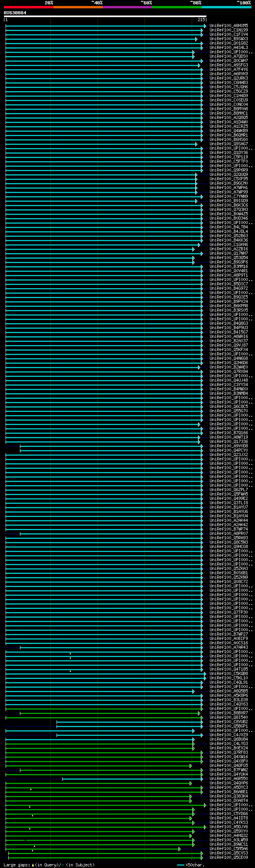
Task: Open hit UniRef100_C1N199
Action: [x=229, y=30]
